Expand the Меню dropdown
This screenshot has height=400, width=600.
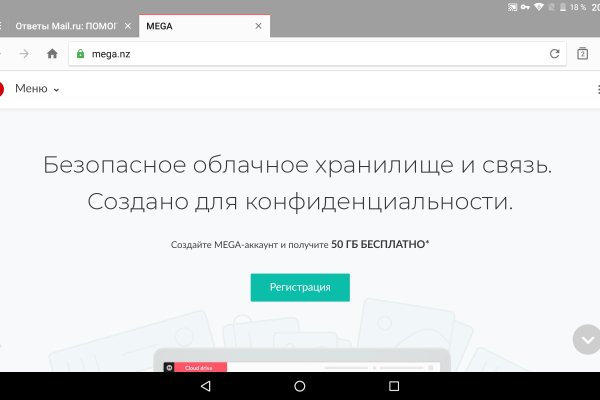pyautogui.click(x=37, y=89)
